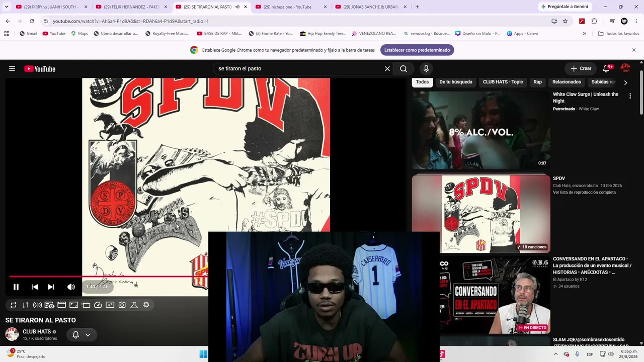This screenshot has width=644, height=362.
Task: Open the Chrome extensions puzzle icon
Action: pos(594,21)
